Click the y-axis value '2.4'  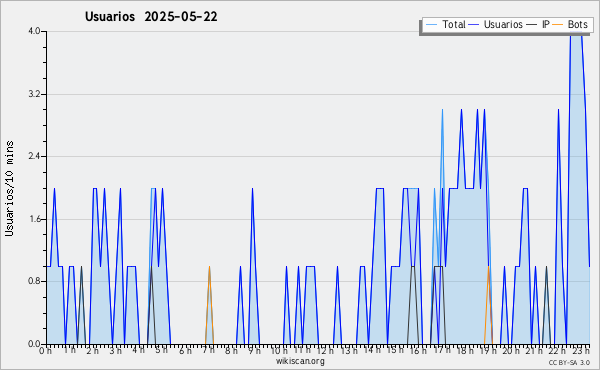[x=34, y=156]
